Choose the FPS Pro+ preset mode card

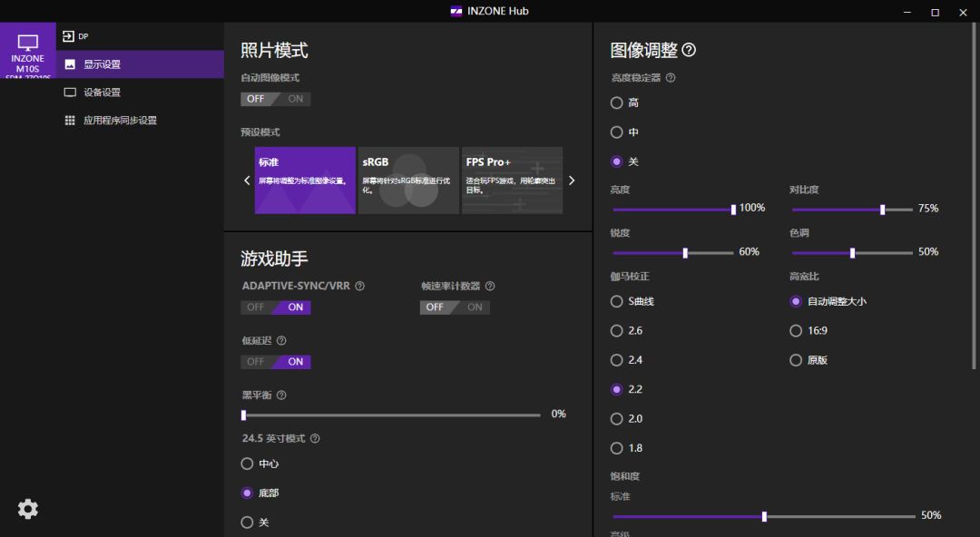click(513, 181)
